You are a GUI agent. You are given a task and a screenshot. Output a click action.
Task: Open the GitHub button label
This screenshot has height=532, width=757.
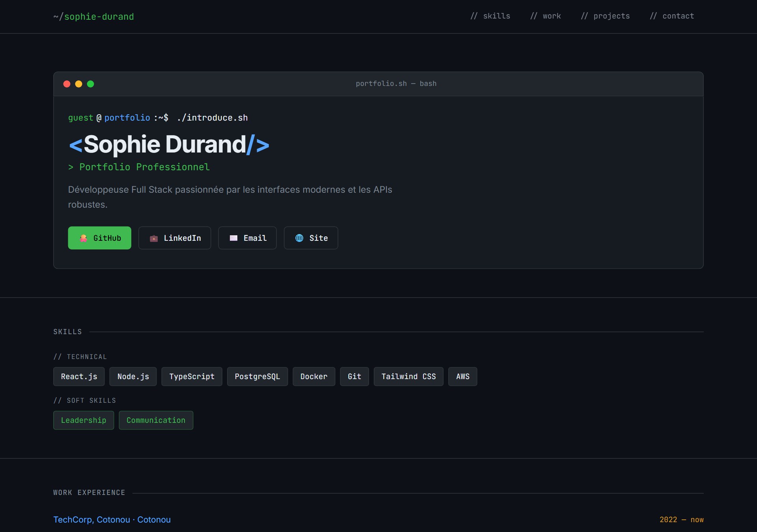[107, 238]
